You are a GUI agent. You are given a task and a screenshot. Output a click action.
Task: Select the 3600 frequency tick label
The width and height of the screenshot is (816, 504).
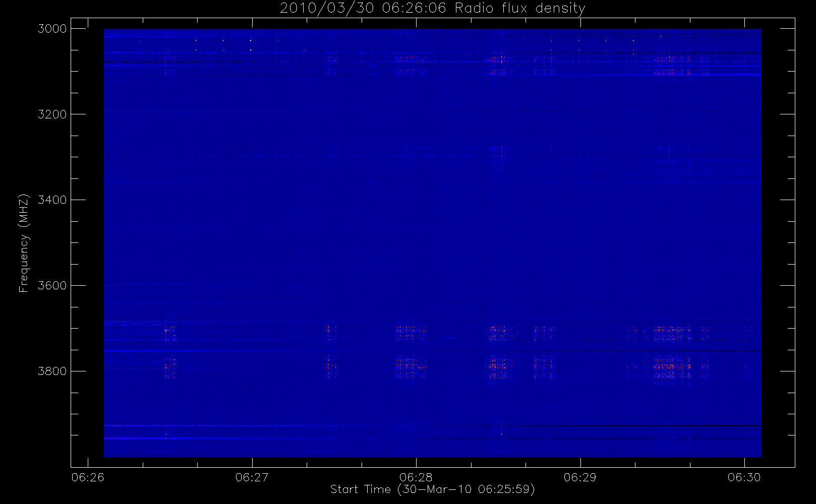[52, 286]
